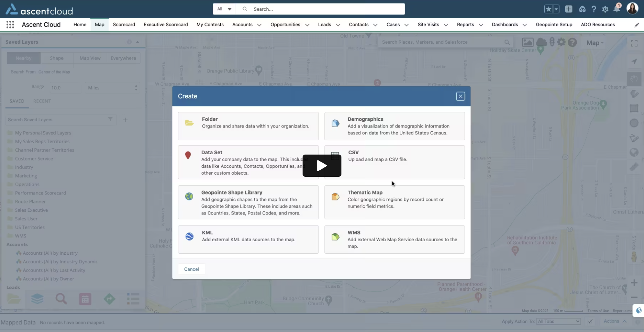Open the My Contests tab
This screenshot has height=332, width=644.
210,25
